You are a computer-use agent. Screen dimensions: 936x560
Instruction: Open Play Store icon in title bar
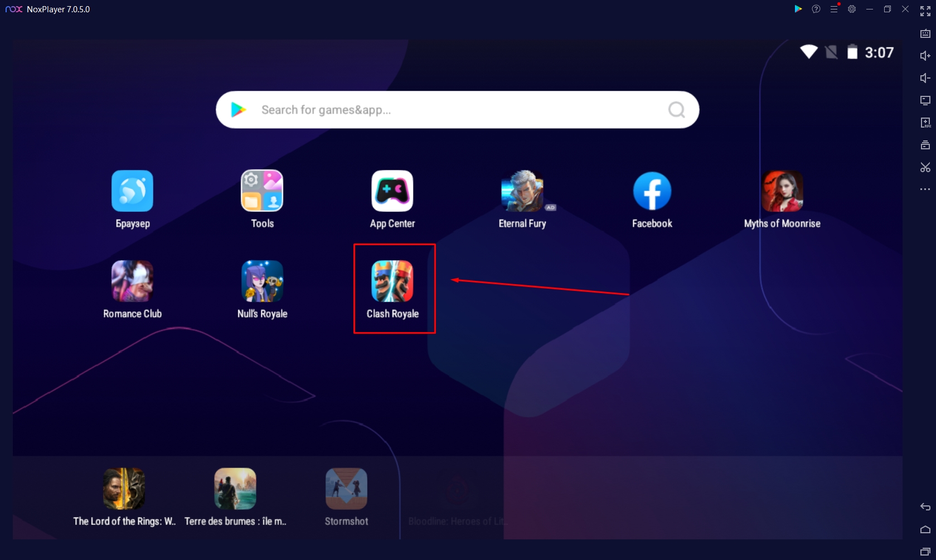[798, 9]
